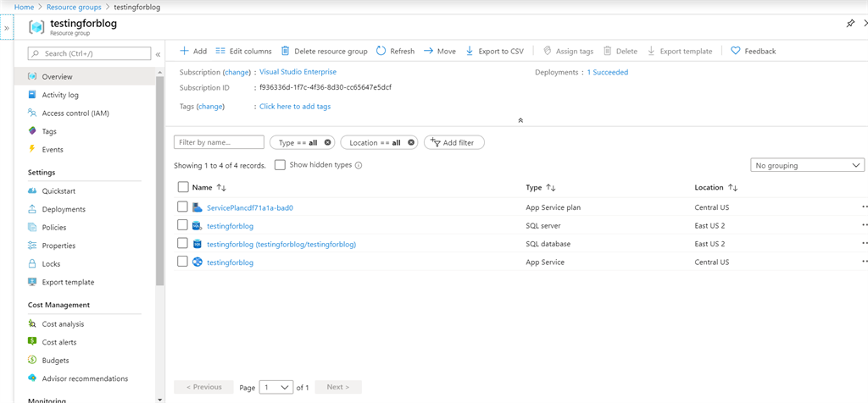The image size is (868, 403).
Task: Click the Advisor recommendations icon
Action: tap(32, 378)
